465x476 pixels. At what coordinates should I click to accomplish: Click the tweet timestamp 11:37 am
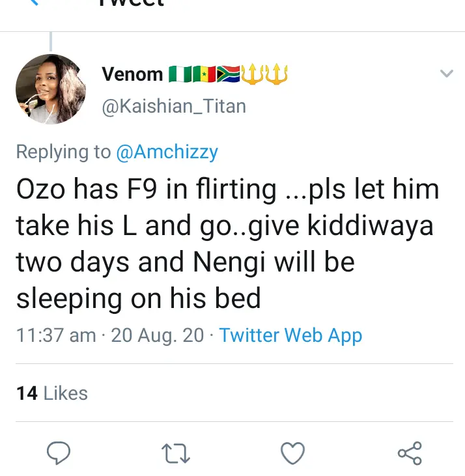[x=56, y=335]
